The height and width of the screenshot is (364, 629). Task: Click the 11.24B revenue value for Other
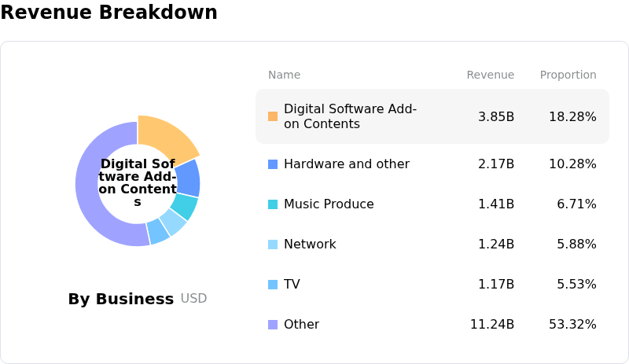[492, 325]
